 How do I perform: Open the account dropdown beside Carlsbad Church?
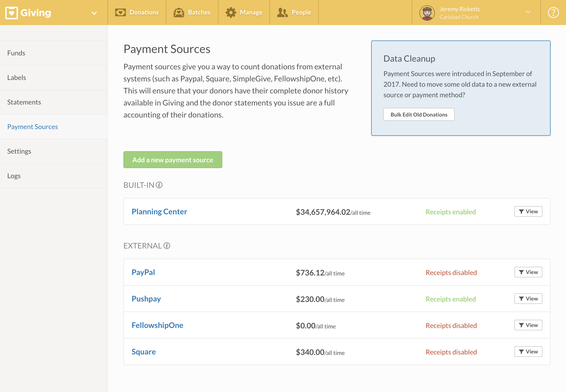528,12
